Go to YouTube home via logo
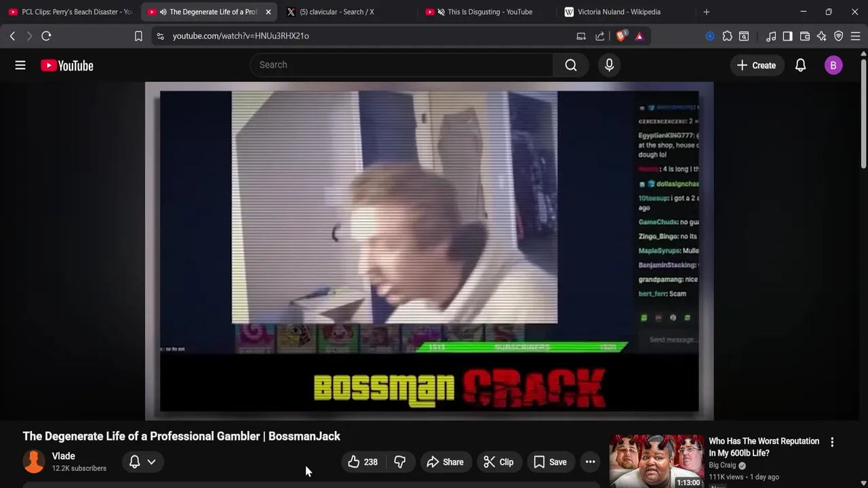This screenshot has height=488, width=868. pyautogui.click(x=66, y=66)
